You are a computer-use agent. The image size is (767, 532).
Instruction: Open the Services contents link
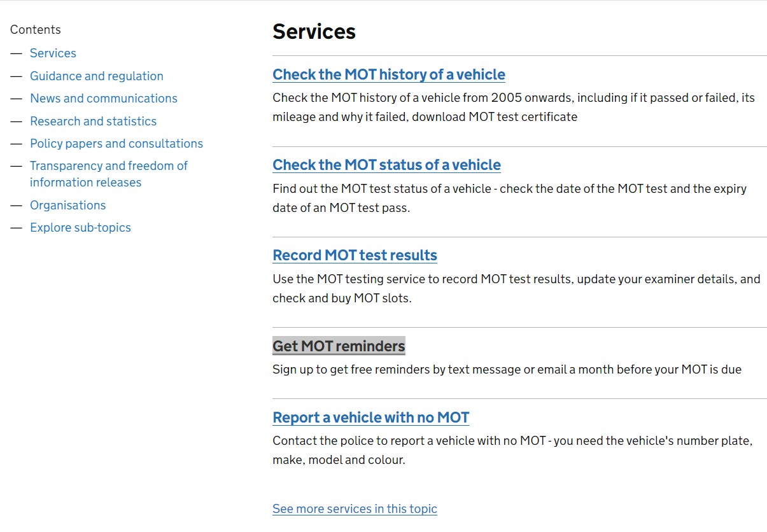coord(53,53)
